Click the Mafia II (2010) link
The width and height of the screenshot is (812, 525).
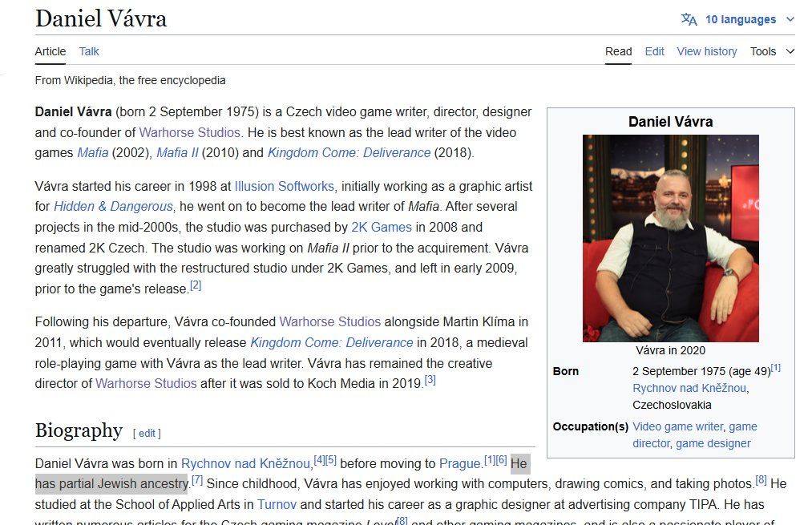pos(177,152)
